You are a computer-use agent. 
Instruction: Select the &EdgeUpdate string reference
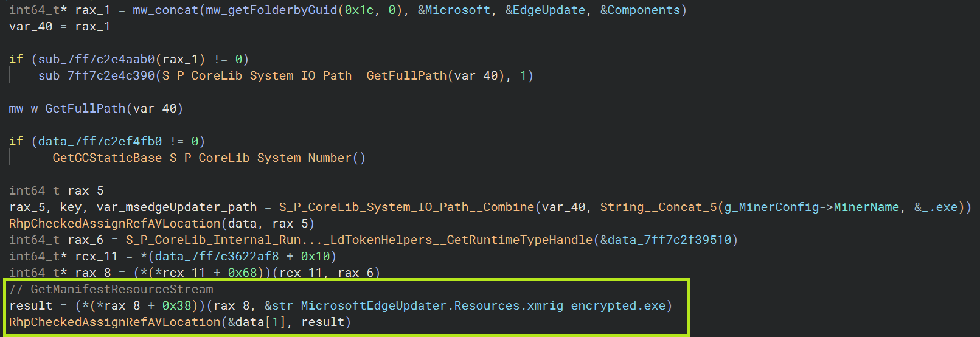[x=545, y=10]
